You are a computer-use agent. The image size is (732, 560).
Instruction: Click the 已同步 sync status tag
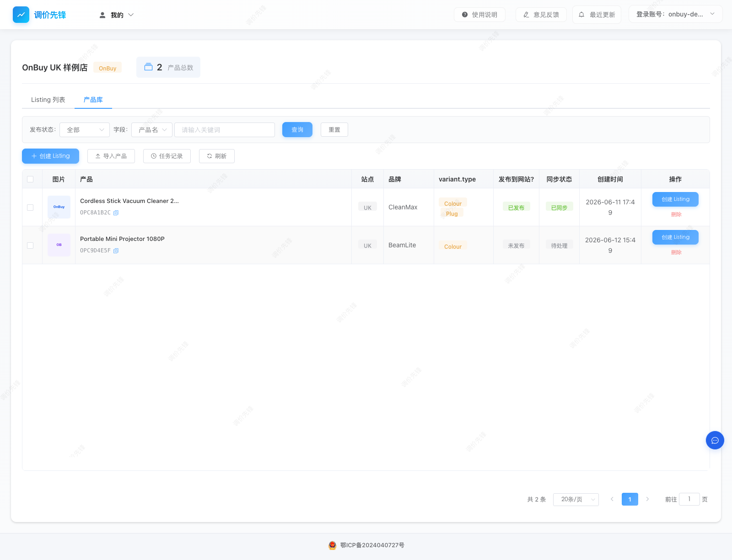click(x=559, y=208)
